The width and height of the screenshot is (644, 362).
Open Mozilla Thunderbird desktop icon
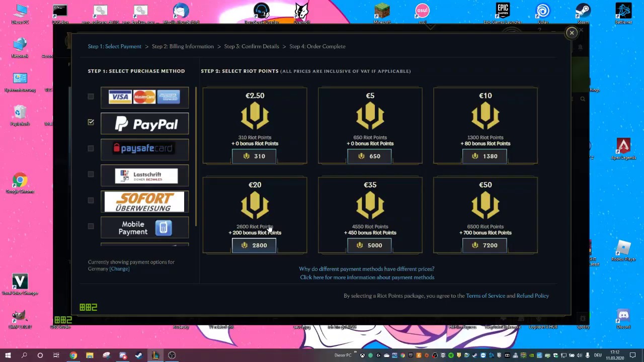(x=181, y=14)
